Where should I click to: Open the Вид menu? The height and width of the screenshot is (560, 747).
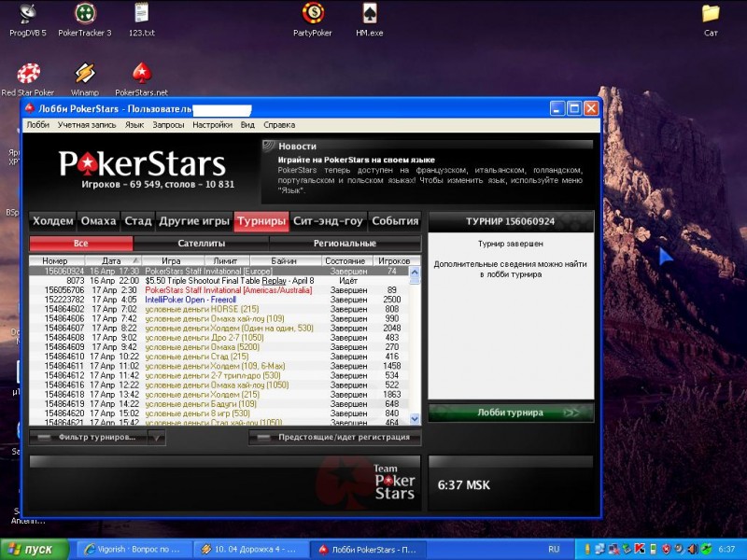click(x=247, y=125)
